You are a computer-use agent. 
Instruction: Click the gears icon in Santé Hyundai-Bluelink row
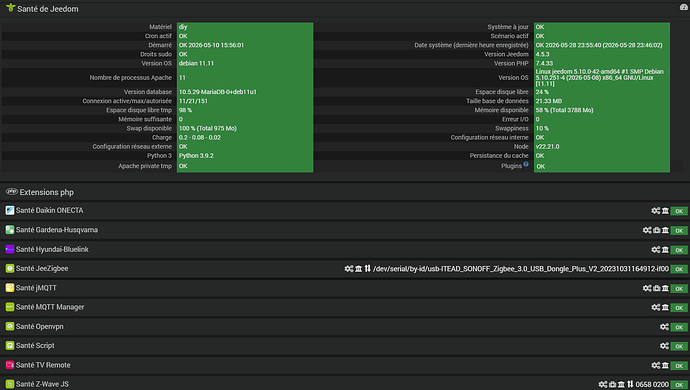pos(656,250)
